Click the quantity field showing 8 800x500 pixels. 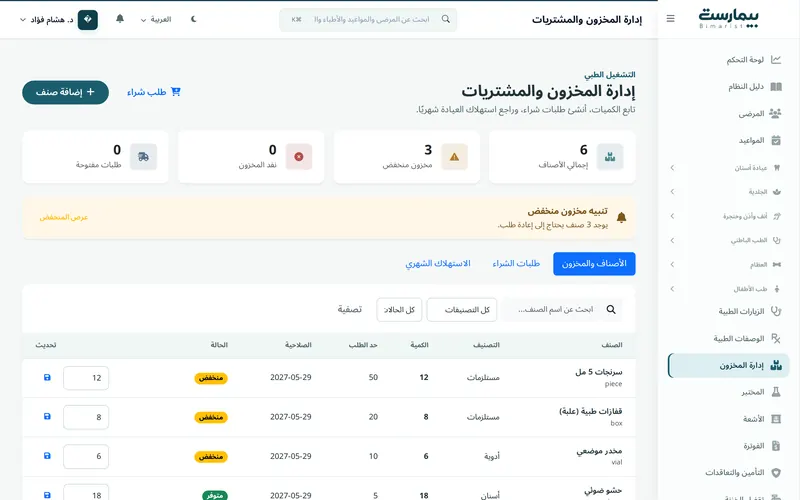pyautogui.click(x=86, y=417)
